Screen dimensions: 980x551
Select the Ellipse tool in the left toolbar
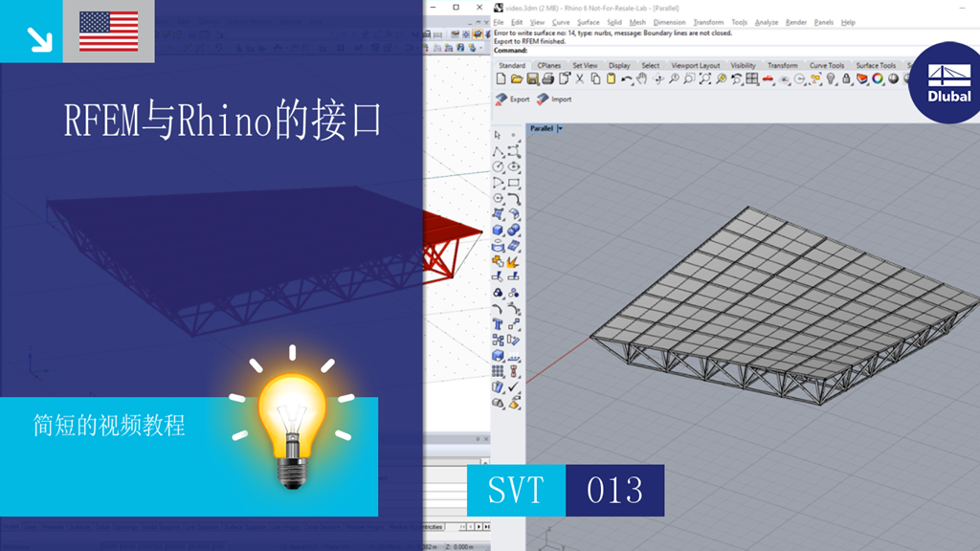click(x=514, y=166)
